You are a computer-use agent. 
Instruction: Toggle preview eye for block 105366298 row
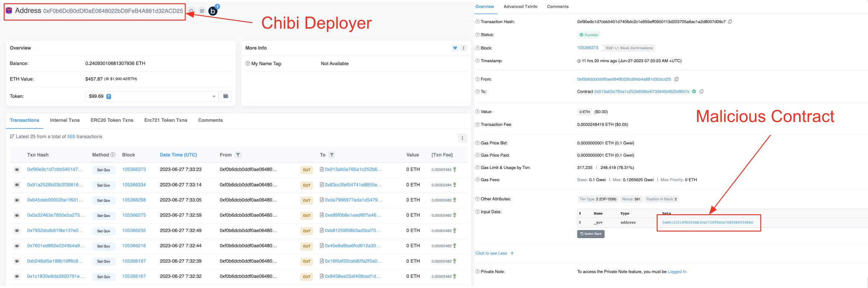(x=17, y=200)
